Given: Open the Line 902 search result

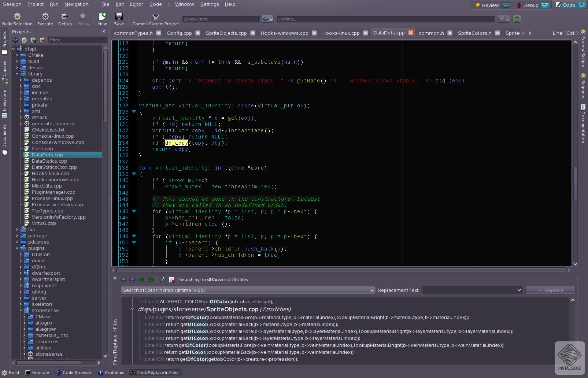Looking at the screenshot, I should pyautogui.click(x=256, y=317).
